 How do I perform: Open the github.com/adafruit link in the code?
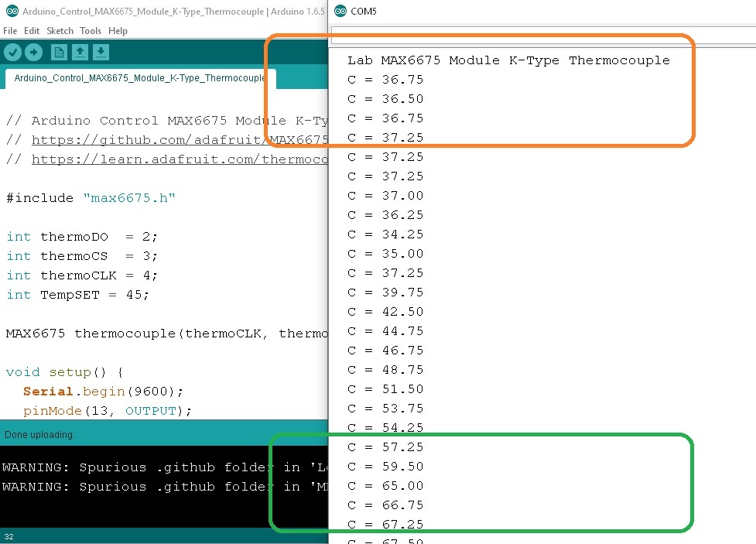click(180, 140)
